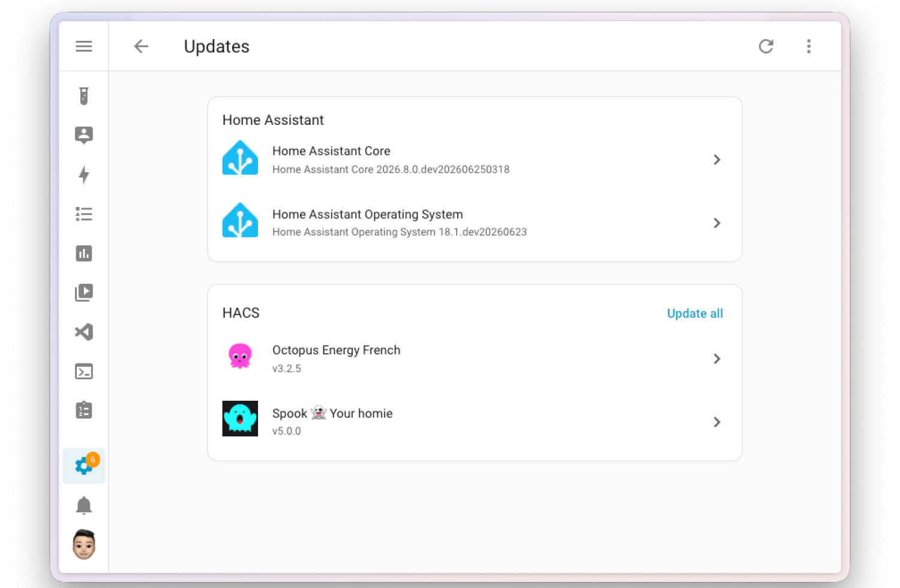Open the History bar chart panel
The image size is (900, 588).
(83, 253)
